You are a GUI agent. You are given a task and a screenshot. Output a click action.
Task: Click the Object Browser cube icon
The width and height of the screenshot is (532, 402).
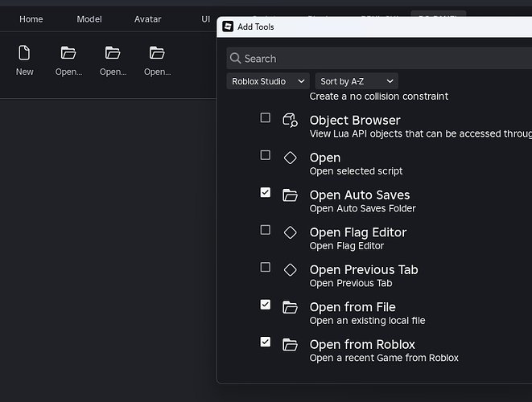coord(290,121)
